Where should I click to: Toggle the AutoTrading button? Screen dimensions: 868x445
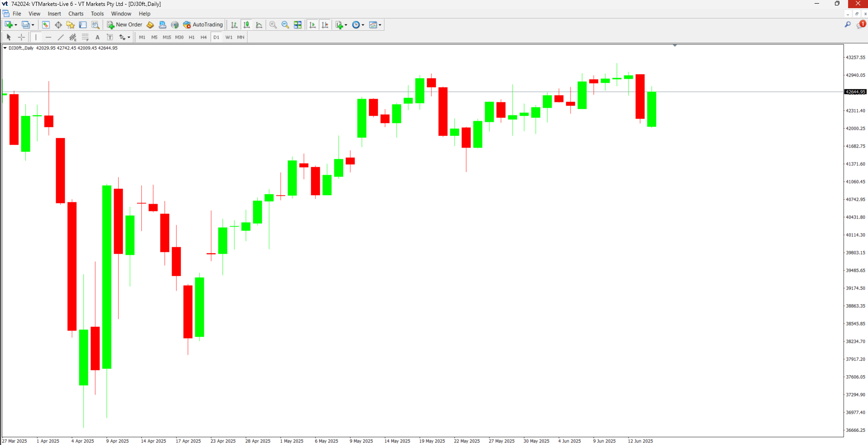point(203,25)
